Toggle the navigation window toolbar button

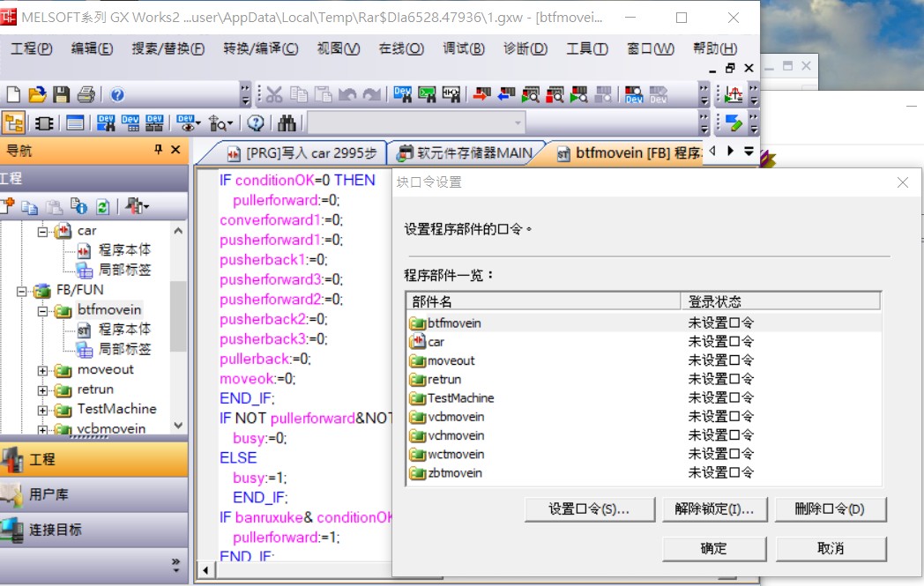click(x=13, y=122)
